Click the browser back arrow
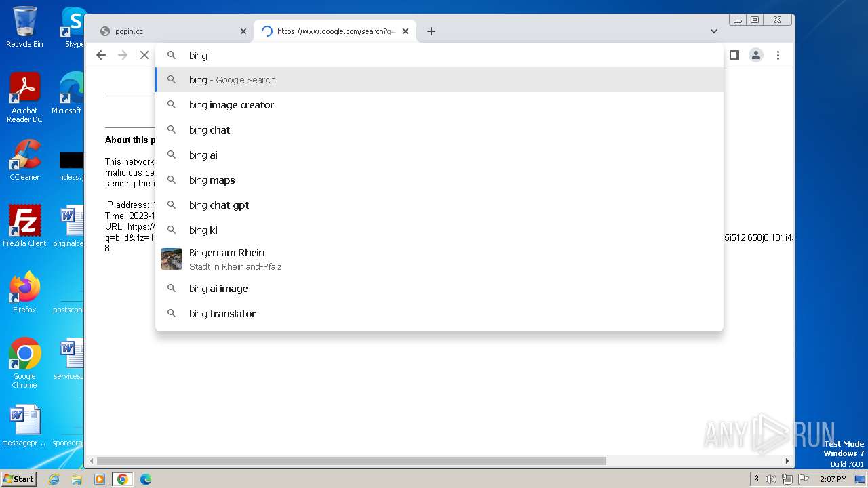 (101, 55)
